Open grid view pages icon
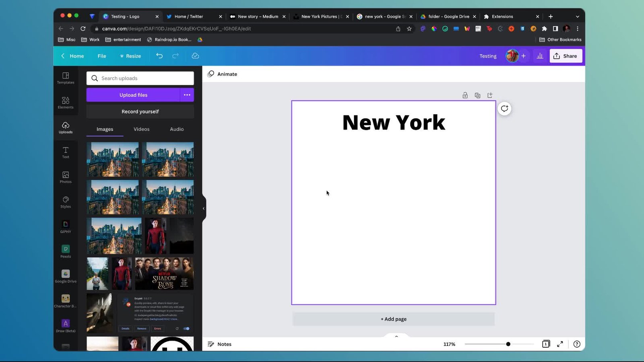Viewport: 644px width, 362px height. click(546, 344)
